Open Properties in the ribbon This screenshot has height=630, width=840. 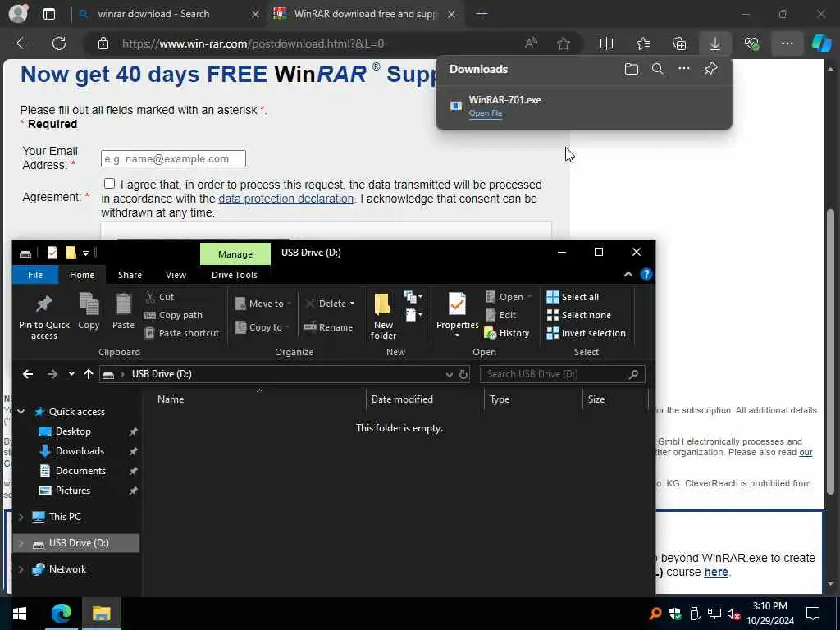[x=458, y=316]
